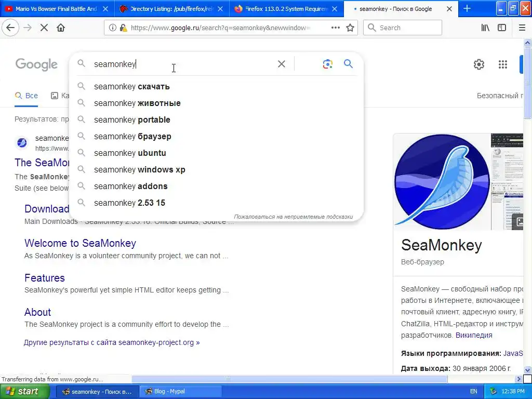Open Google apps grid
The height and width of the screenshot is (399, 532).
point(502,64)
